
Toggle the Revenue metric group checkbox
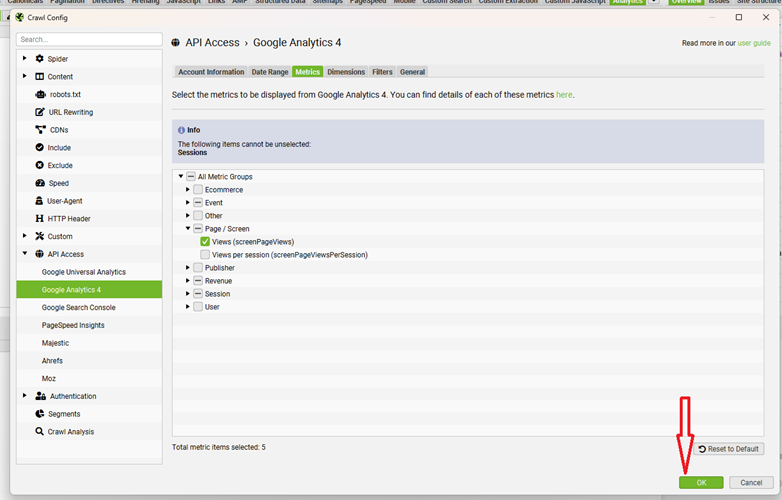pyautogui.click(x=198, y=281)
